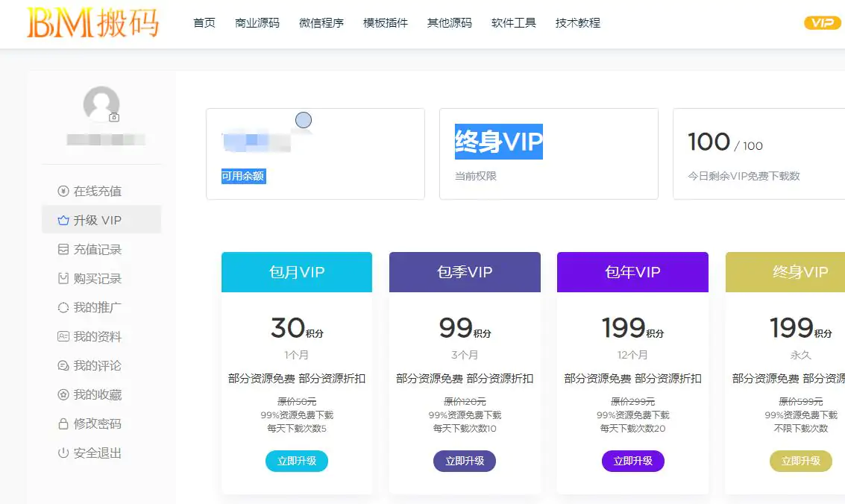
Task: Click the BM搬码 site logo
Action: [x=92, y=22]
